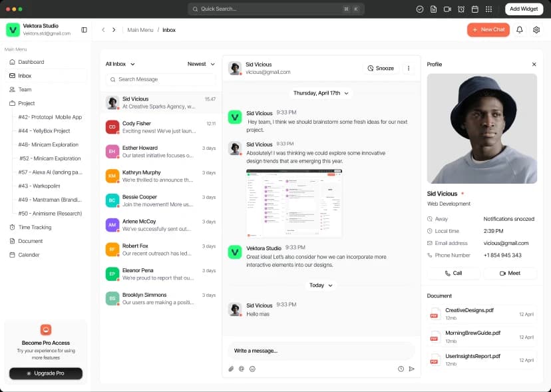This screenshot has width=551, height=392.
Task: Start a conversation with the New Chat button
Action: coord(488,30)
